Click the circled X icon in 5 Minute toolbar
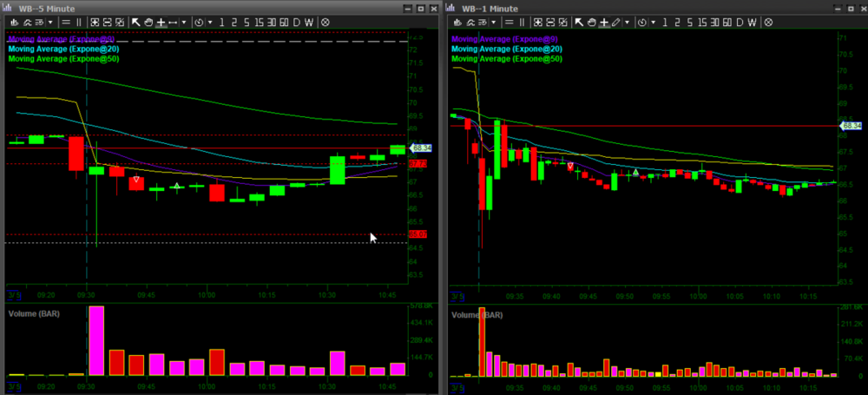This screenshot has width=868, height=395. [x=325, y=22]
